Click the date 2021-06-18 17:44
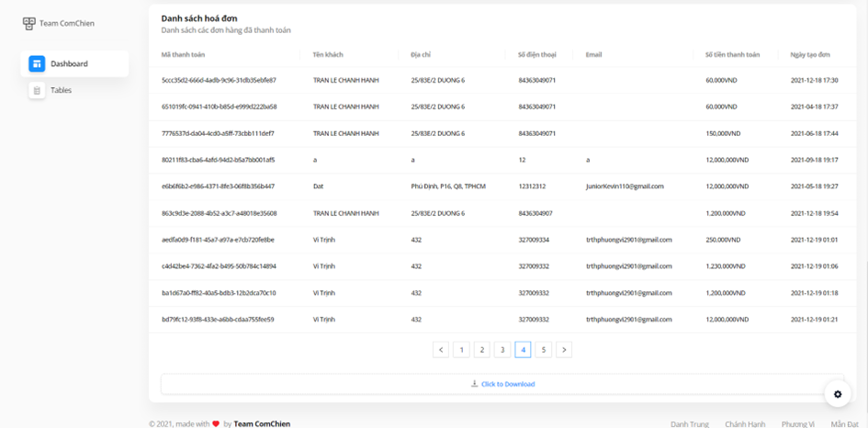This screenshot has height=428, width=868. coord(815,133)
